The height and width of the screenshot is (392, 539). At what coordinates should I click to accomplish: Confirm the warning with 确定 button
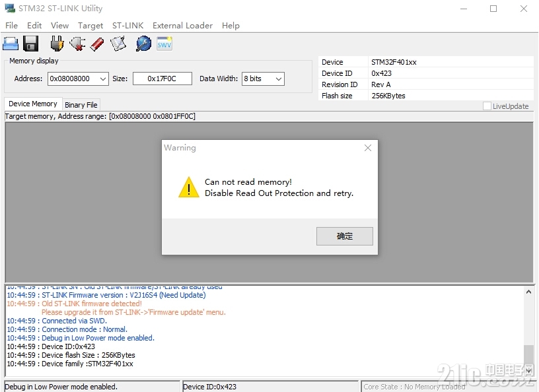(x=344, y=236)
